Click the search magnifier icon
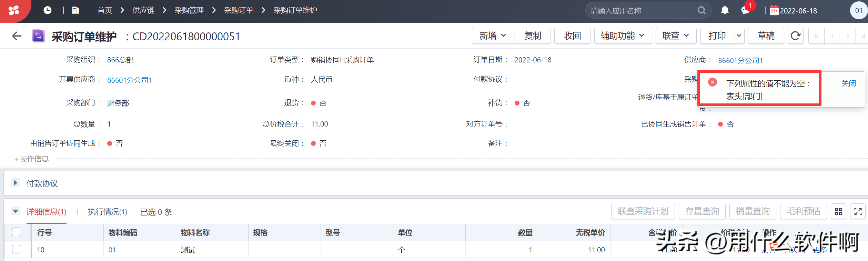 click(702, 10)
